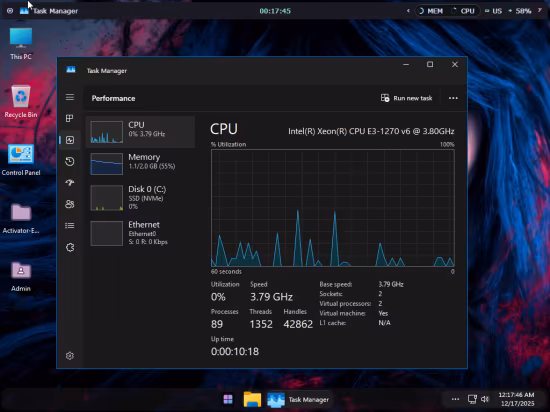Click the 58% indicator in top bar
Screen dimensions: 550x412
click(x=519, y=11)
